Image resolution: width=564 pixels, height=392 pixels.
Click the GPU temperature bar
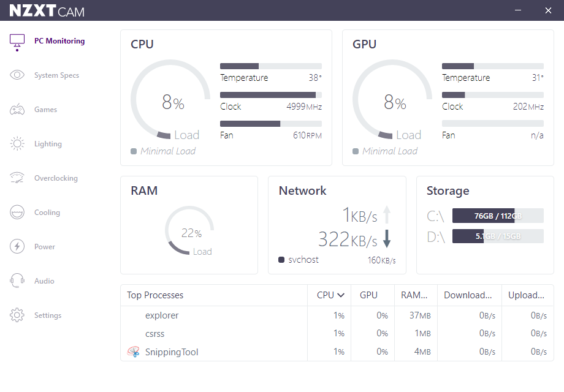pyautogui.click(x=493, y=66)
